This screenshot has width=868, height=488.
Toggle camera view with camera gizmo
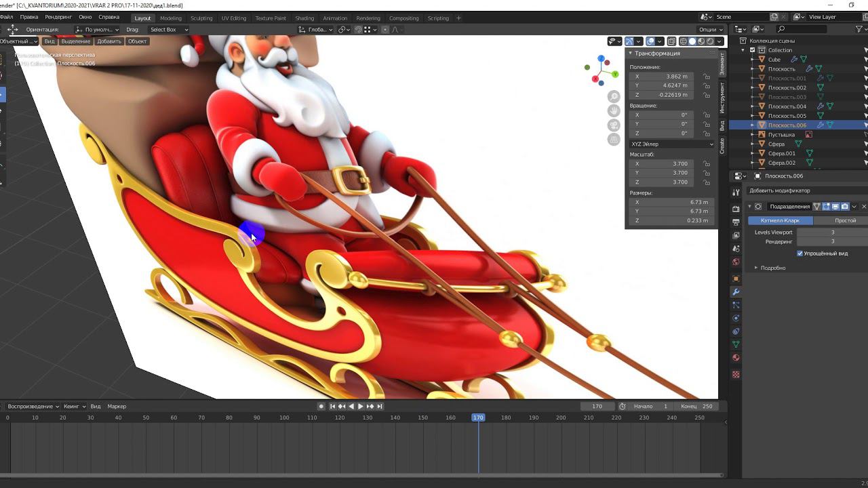(614, 125)
